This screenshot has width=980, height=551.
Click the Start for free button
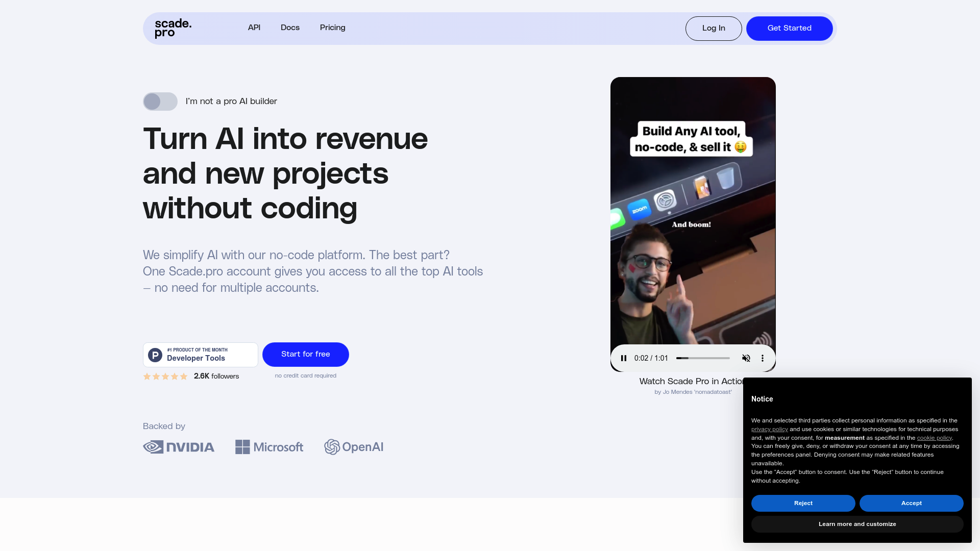coord(306,355)
